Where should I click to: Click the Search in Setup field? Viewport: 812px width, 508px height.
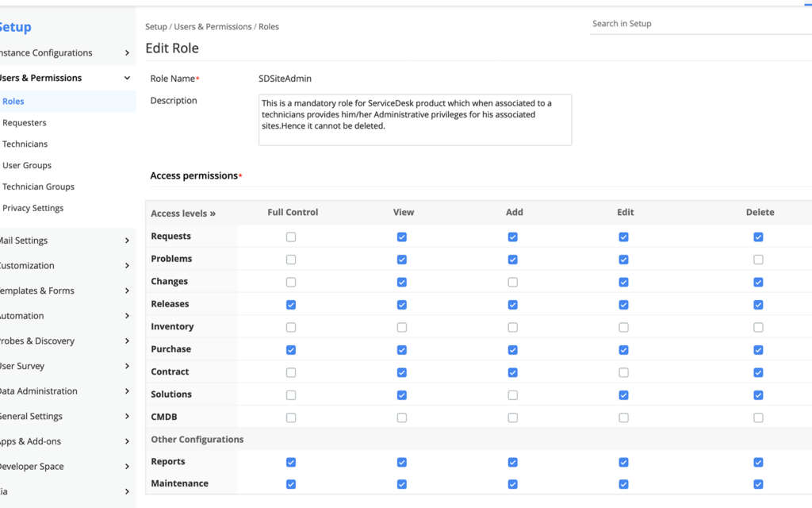click(701, 24)
